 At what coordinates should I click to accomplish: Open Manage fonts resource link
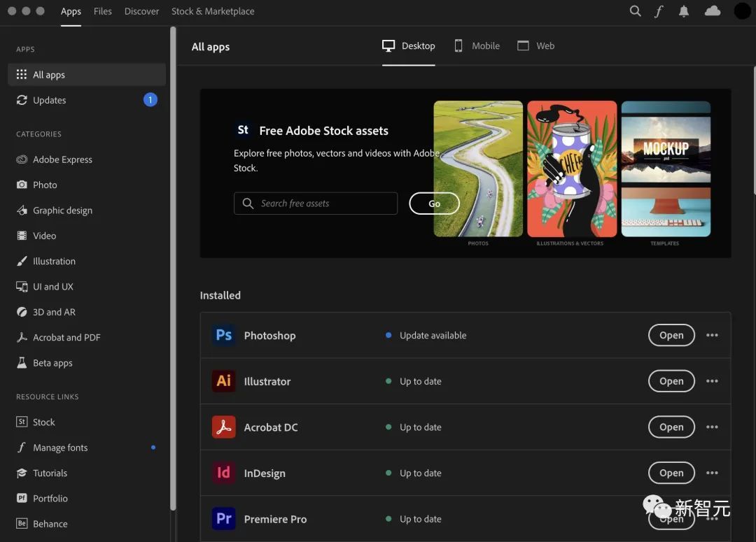tap(60, 448)
